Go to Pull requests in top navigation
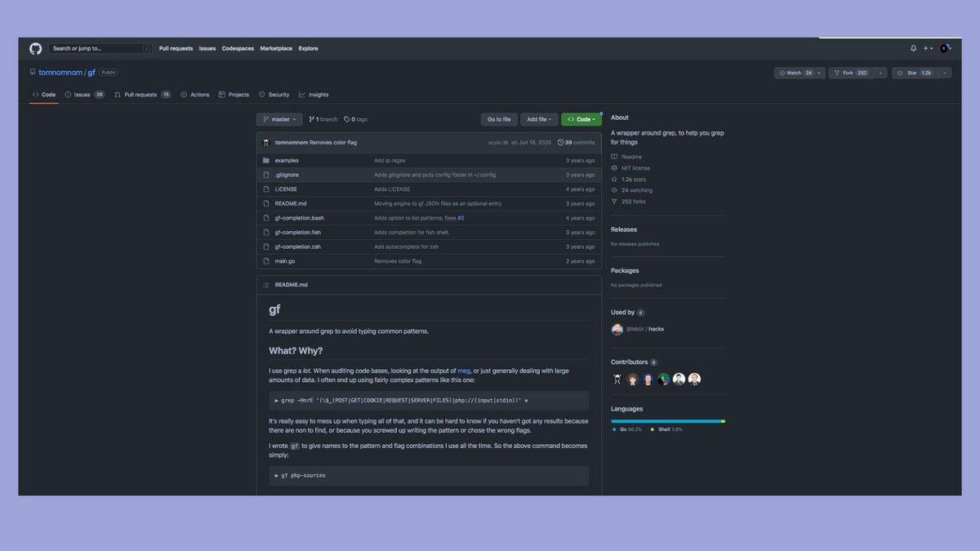Screen dimensions: 980x551 (x=176, y=48)
